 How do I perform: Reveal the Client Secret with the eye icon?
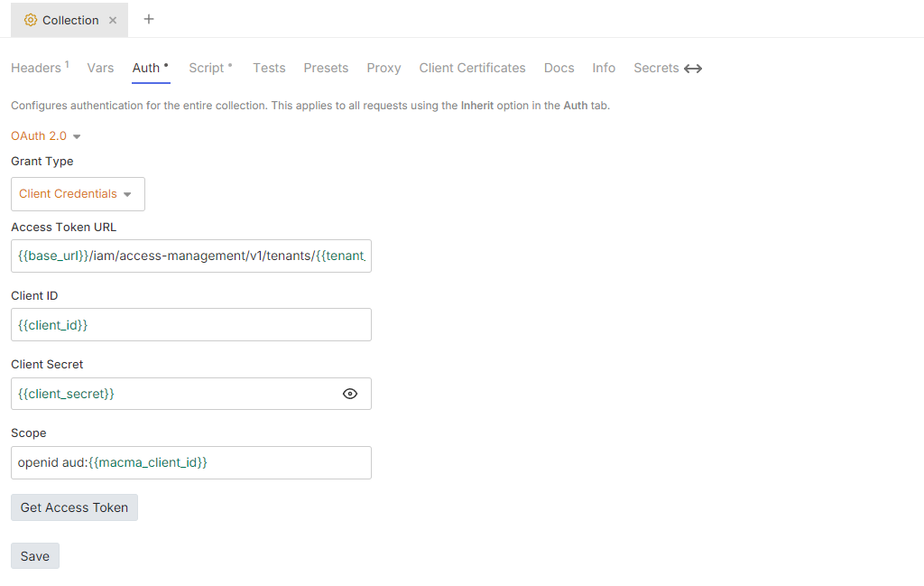point(350,394)
